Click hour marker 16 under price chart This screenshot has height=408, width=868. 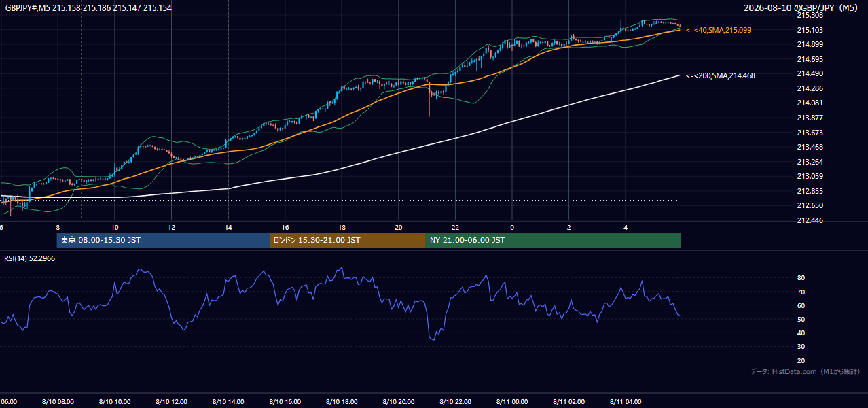pos(285,228)
